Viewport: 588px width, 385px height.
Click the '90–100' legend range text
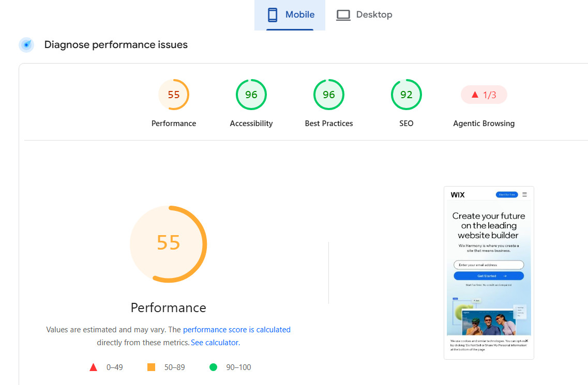pyautogui.click(x=238, y=367)
